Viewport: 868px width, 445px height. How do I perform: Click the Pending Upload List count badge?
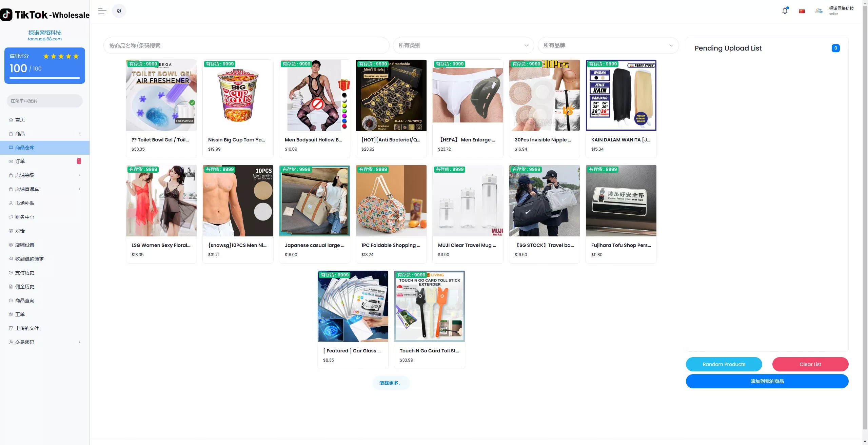pos(836,48)
